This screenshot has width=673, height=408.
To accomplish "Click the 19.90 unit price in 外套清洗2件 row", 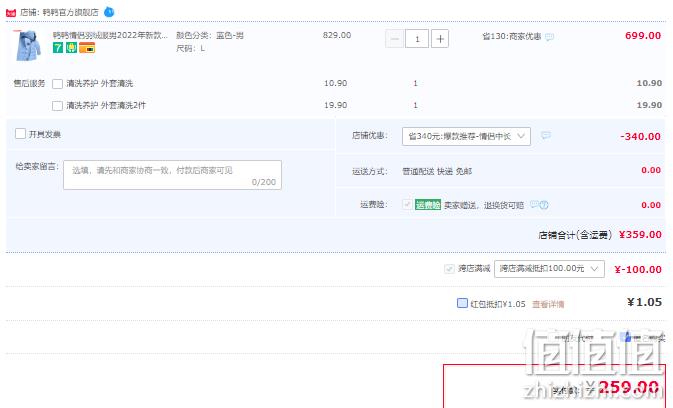I will [x=336, y=105].
